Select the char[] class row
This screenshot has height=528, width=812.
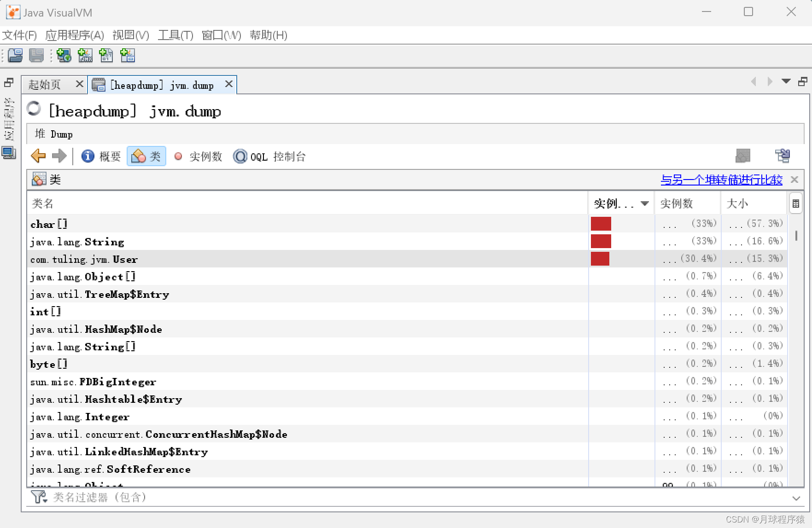[407, 224]
